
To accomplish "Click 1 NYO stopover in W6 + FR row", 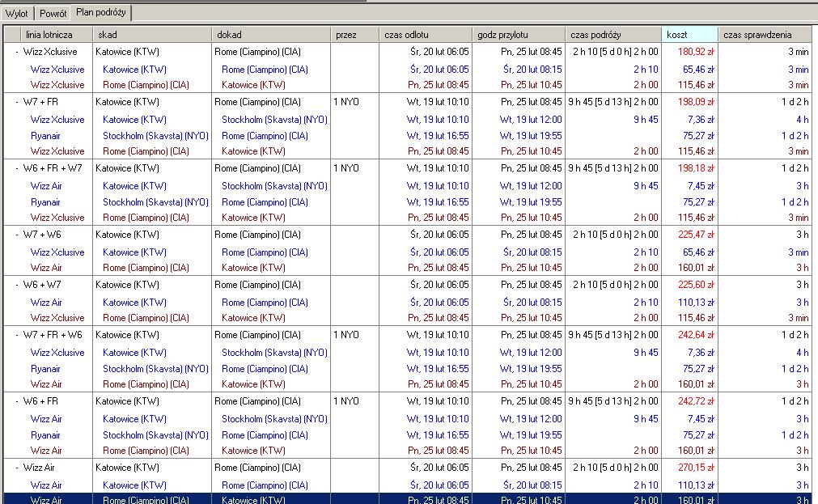I will (345, 400).
